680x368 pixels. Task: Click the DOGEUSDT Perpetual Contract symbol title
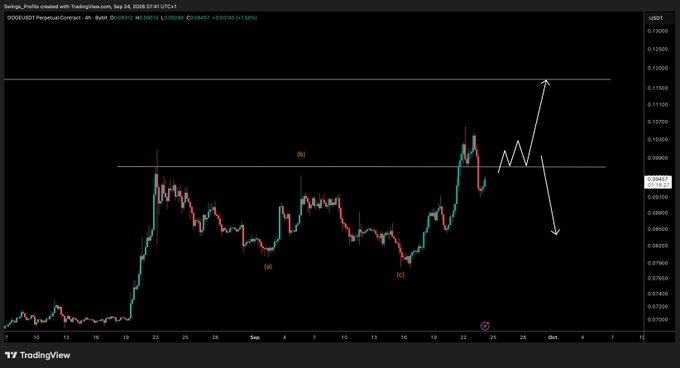[44, 18]
